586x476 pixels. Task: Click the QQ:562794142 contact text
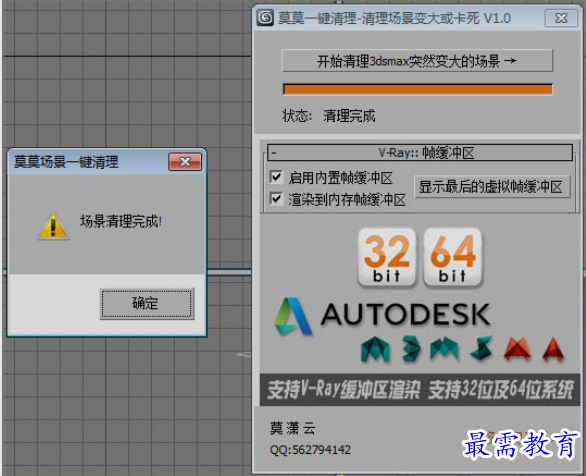(311, 450)
